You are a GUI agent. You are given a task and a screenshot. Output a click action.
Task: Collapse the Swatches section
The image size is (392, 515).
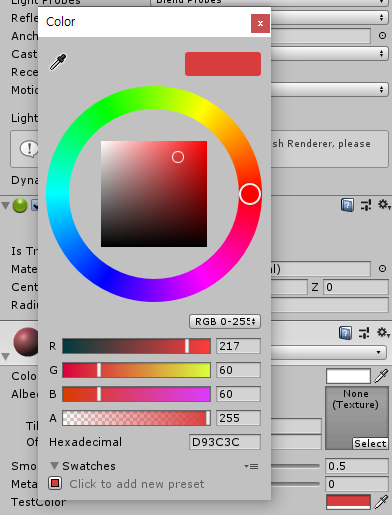point(55,466)
